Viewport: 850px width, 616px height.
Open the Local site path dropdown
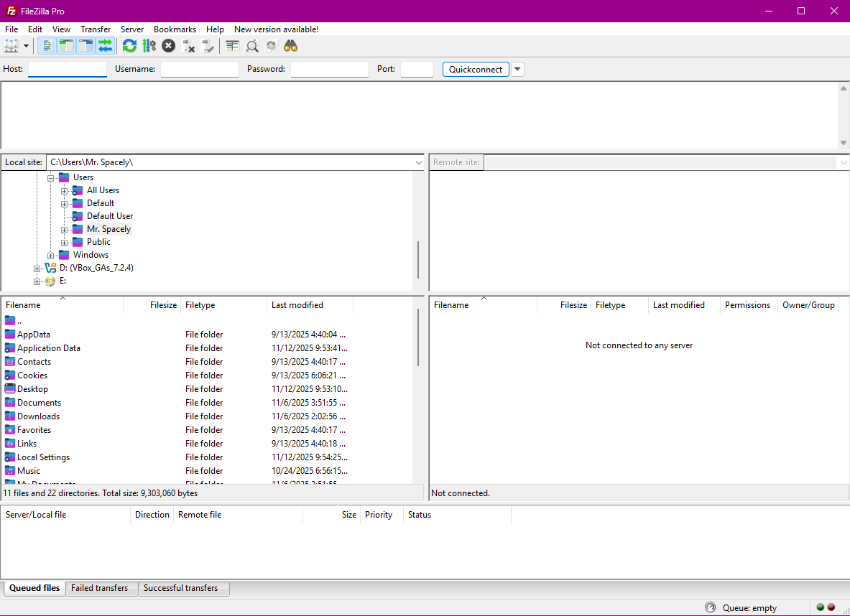tap(419, 163)
